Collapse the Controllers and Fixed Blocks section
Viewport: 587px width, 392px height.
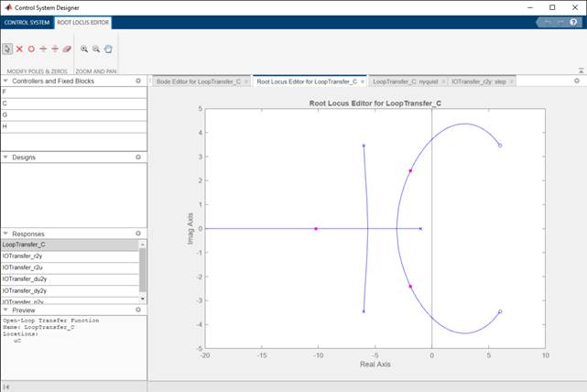[x=5, y=81]
